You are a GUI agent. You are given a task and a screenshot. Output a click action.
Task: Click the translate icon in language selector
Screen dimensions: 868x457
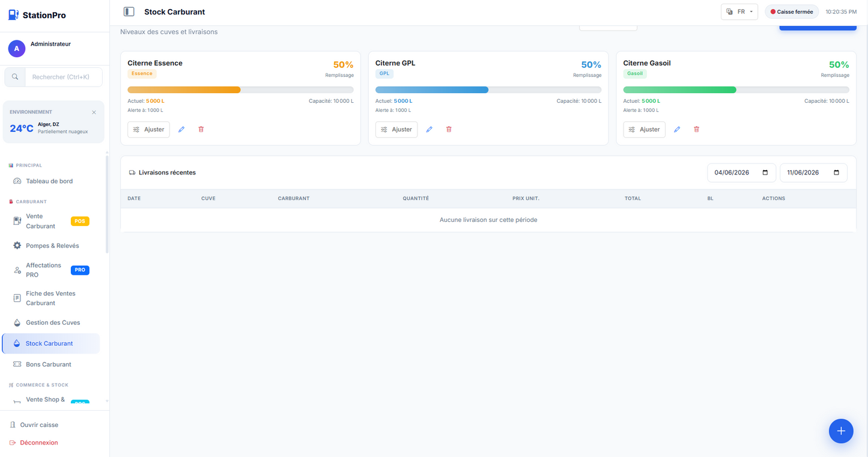click(x=730, y=12)
